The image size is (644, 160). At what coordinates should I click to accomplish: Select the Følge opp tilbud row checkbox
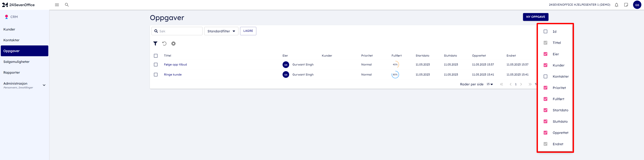(x=156, y=65)
